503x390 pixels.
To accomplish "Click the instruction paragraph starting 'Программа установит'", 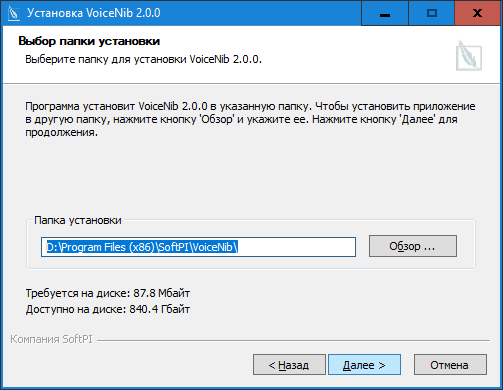I will pyautogui.click(x=250, y=119).
